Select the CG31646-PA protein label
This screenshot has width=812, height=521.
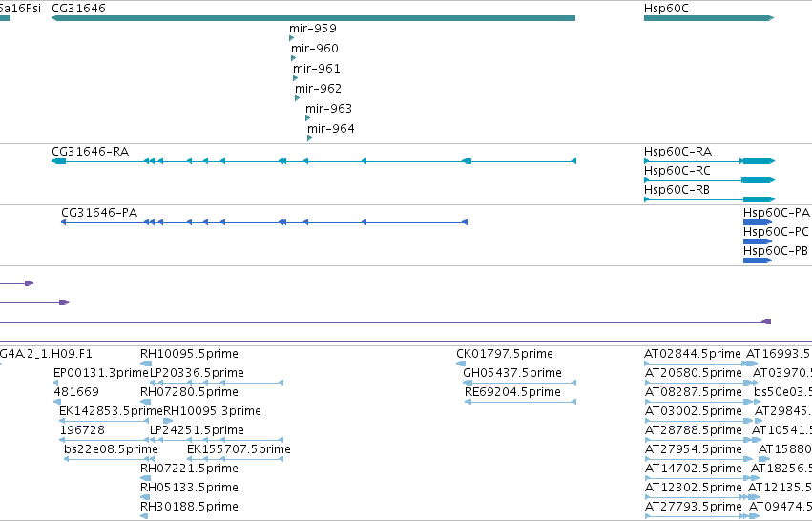[x=99, y=213]
